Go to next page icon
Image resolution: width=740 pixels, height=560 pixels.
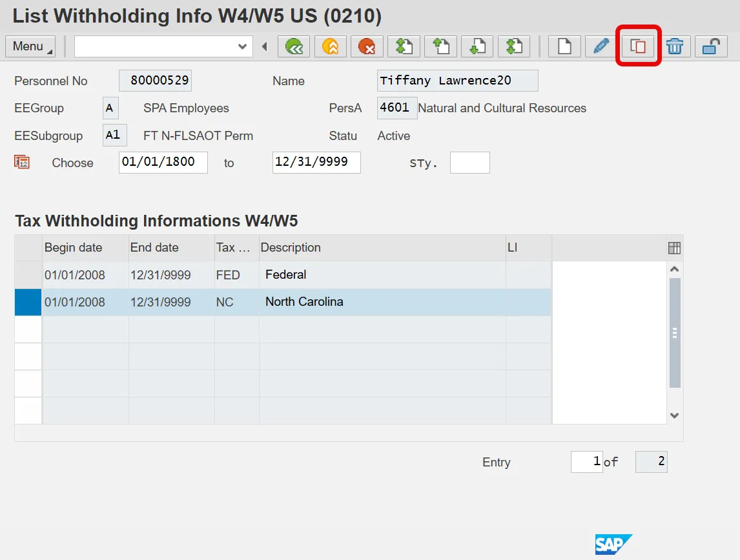pyautogui.click(x=477, y=46)
